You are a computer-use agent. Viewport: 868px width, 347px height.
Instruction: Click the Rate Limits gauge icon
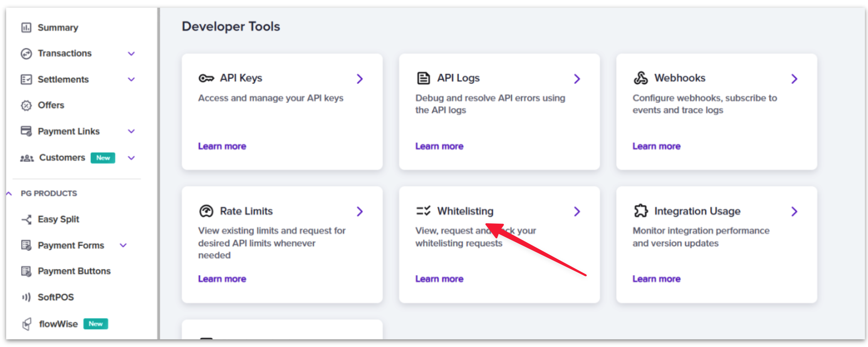click(x=206, y=211)
